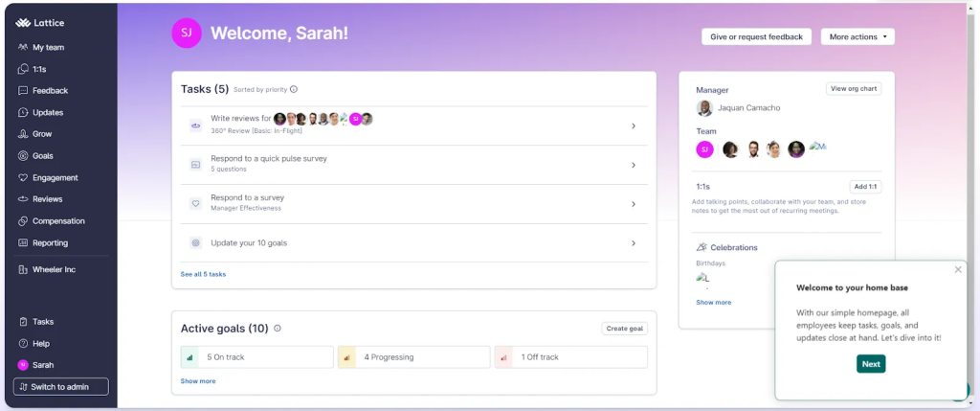Select the 5 On track goals card
The width and height of the screenshot is (980, 411).
(x=256, y=357)
